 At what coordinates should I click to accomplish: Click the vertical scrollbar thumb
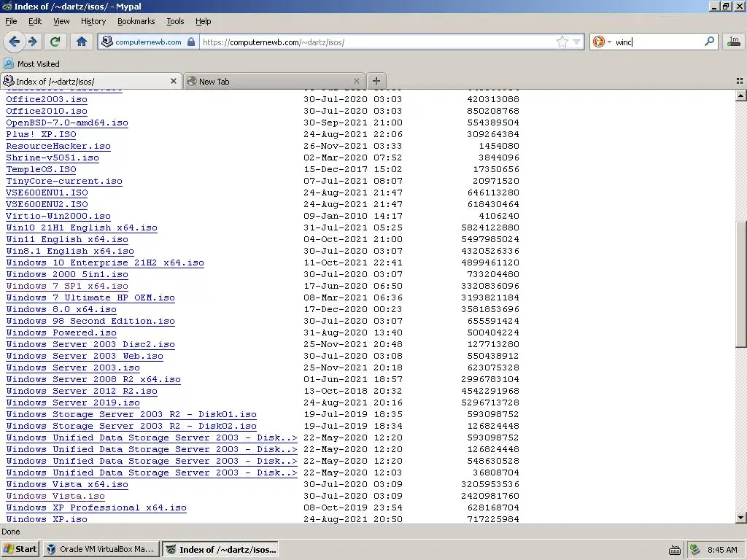pos(740,284)
